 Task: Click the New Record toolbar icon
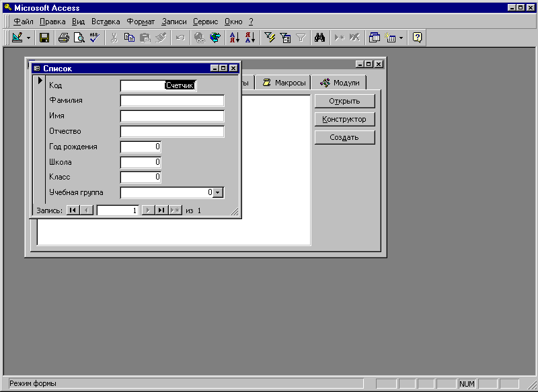point(340,38)
